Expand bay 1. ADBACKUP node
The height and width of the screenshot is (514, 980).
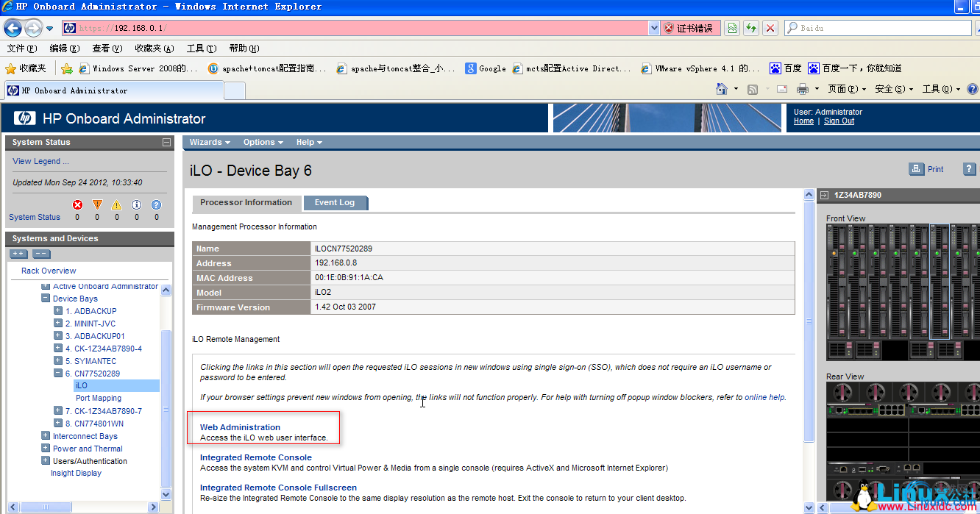58,311
